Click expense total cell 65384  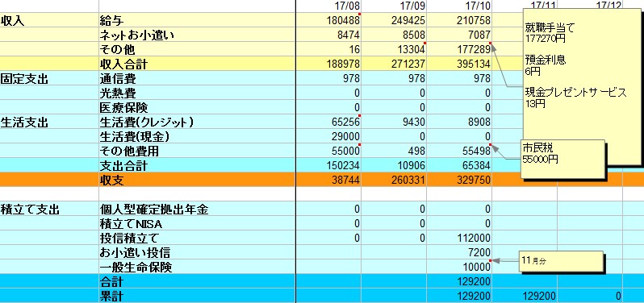click(x=459, y=165)
